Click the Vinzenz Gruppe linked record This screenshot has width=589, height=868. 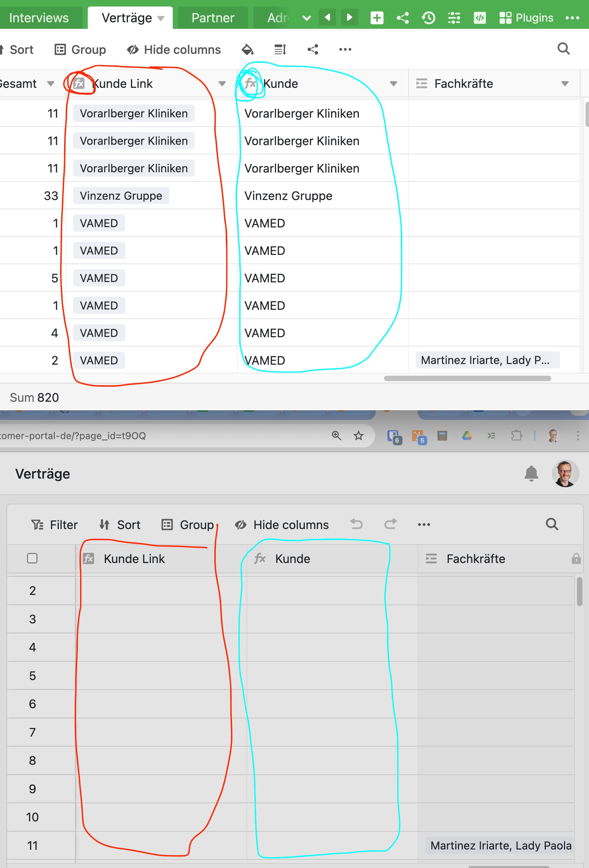[121, 196]
